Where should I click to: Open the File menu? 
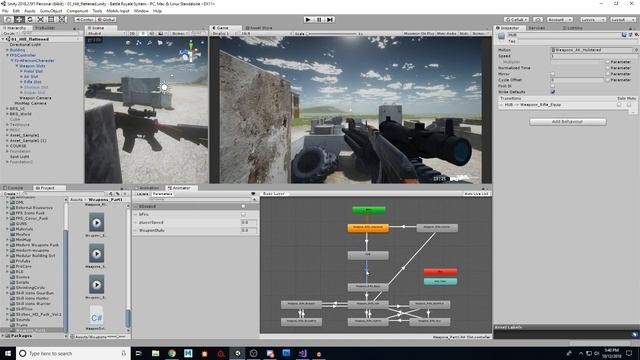point(5,11)
